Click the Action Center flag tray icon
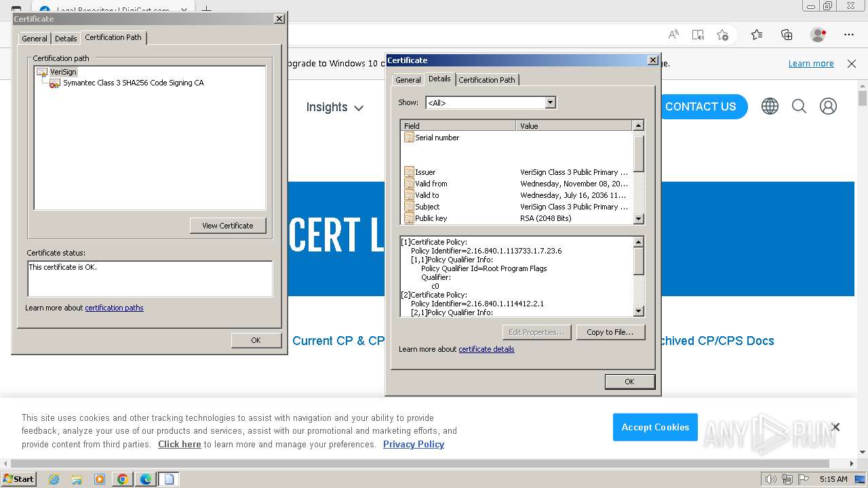Screen dimensions: 868x488 click(804, 479)
